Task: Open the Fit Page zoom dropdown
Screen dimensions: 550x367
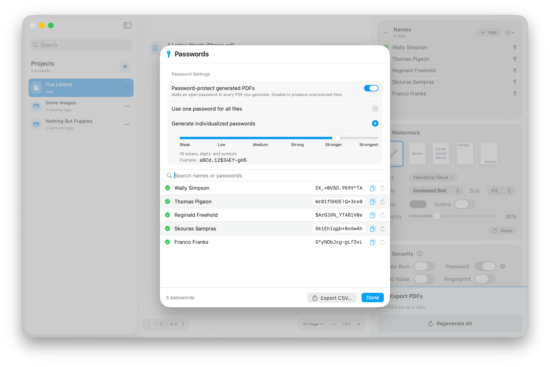Action: tap(313, 324)
